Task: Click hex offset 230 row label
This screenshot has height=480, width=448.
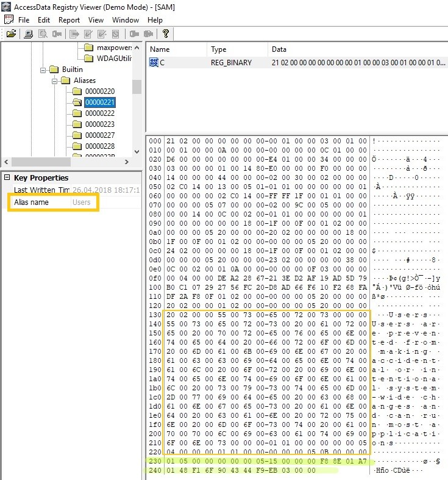Action: 155,461
